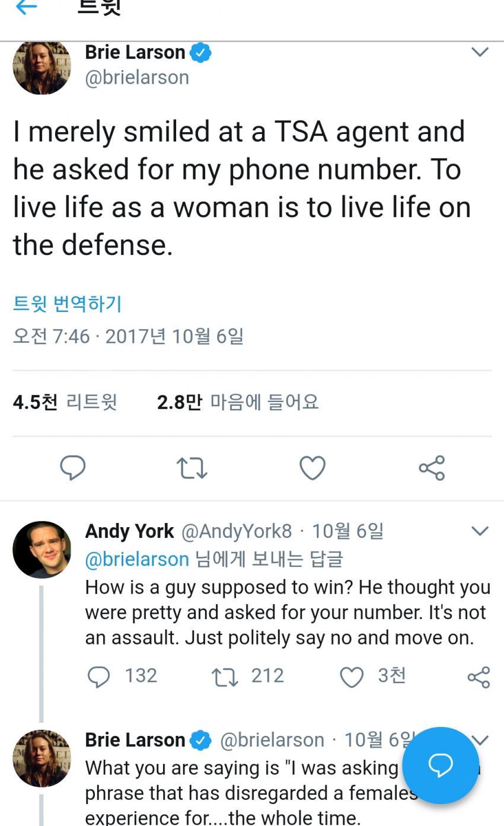Share Andy York's reply
The width and height of the screenshot is (504, 826).
(479, 677)
